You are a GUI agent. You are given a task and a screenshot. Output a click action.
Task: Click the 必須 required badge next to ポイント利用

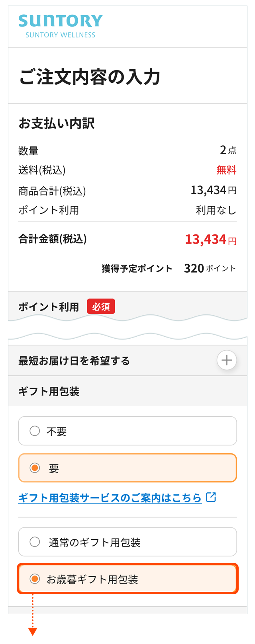101,306
